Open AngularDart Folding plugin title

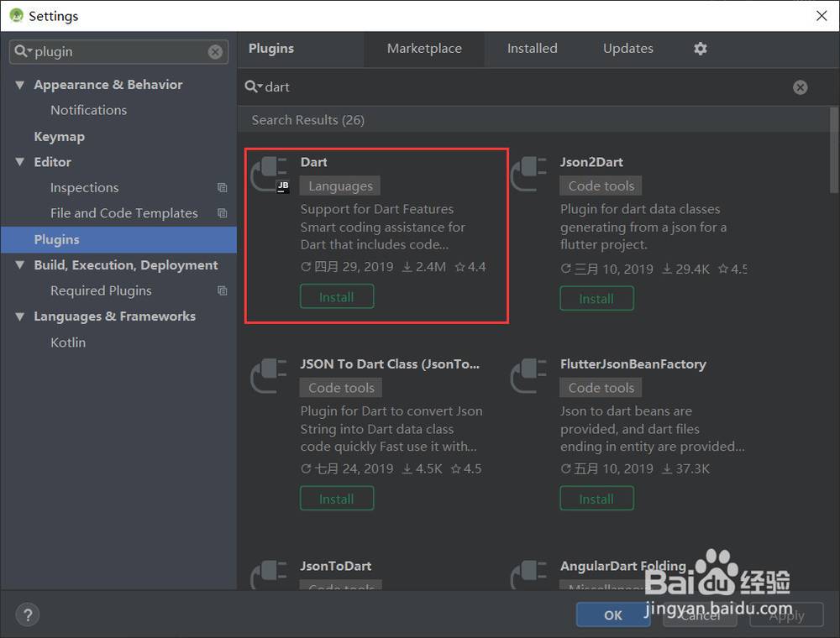coord(623,566)
